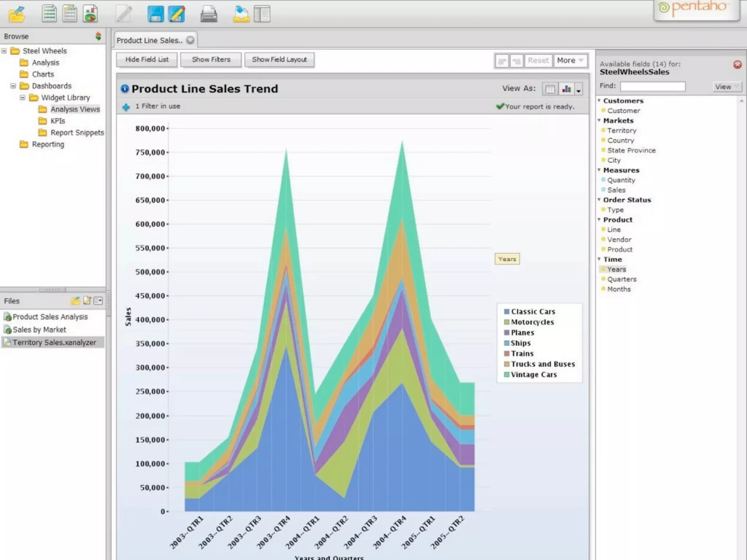Click the Save As pencil-disk icon
Viewport: 747px width, 560px height.
(x=177, y=15)
